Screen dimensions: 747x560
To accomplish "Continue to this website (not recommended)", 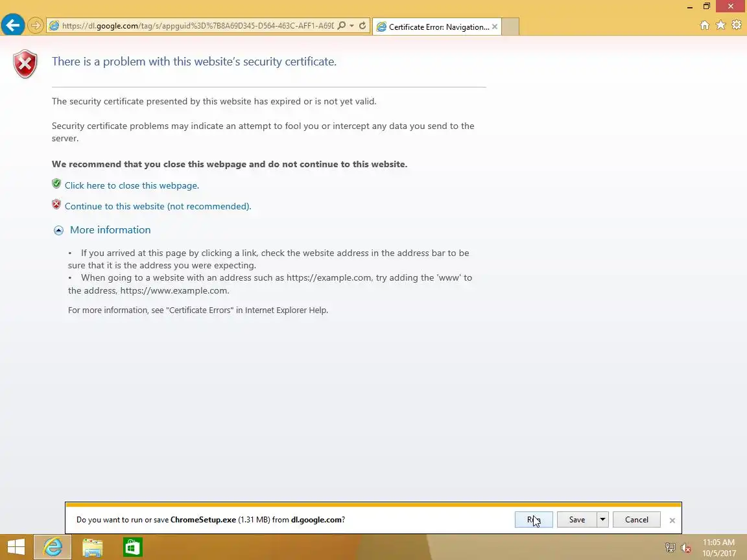I will [158, 206].
